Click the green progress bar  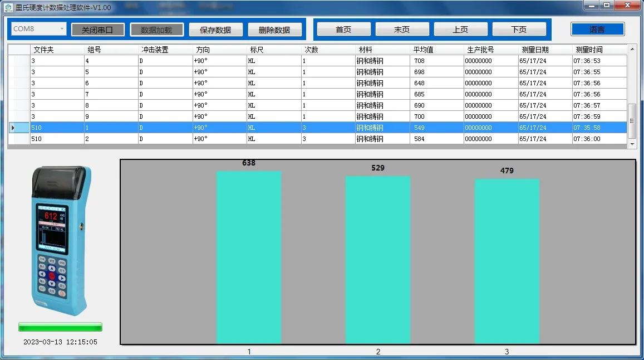(x=60, y=327)
